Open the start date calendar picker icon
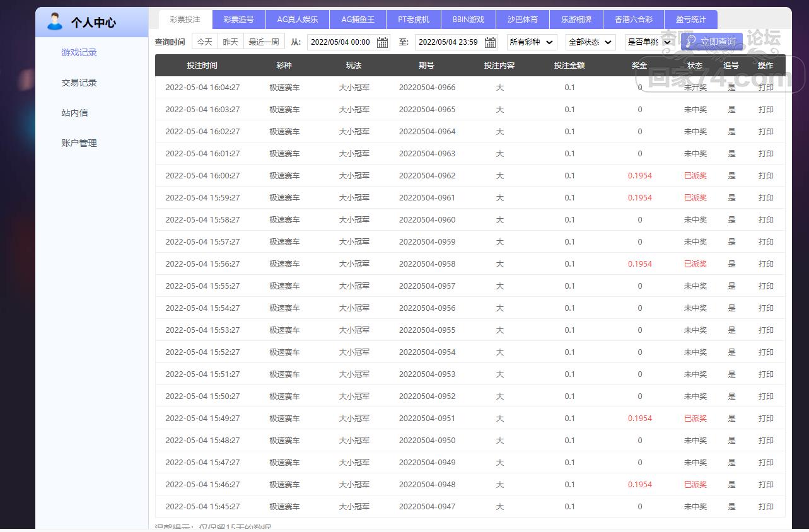The width and height of the screenshot is (809, 532). [382, 42]
